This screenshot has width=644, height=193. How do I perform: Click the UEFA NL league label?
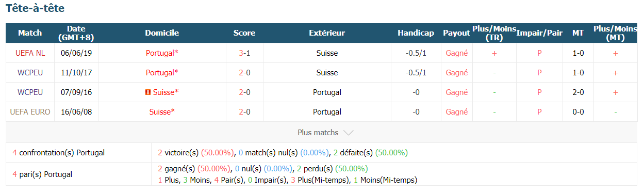(x=30, y=53)
